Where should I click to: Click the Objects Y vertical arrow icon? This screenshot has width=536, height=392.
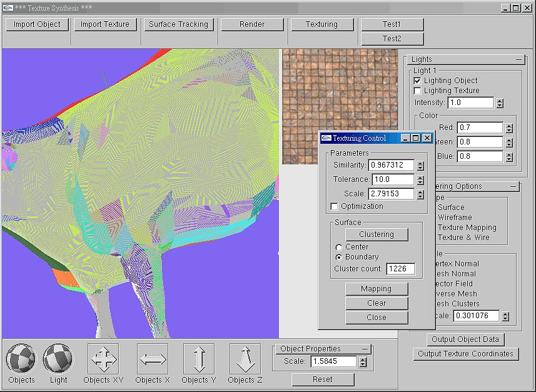[198, 358]
